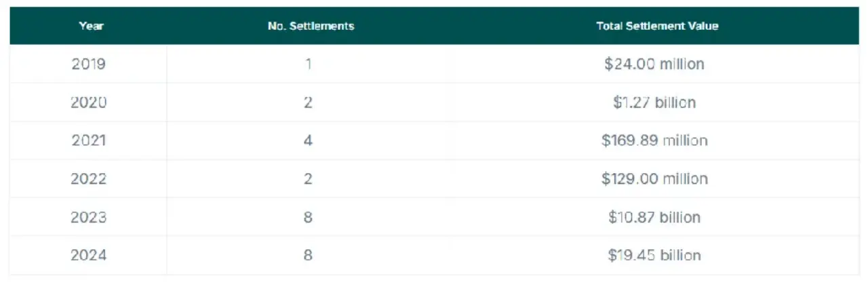Select the 2024 year cell
The width and height of the screenshot is (868, 285).
89,256
